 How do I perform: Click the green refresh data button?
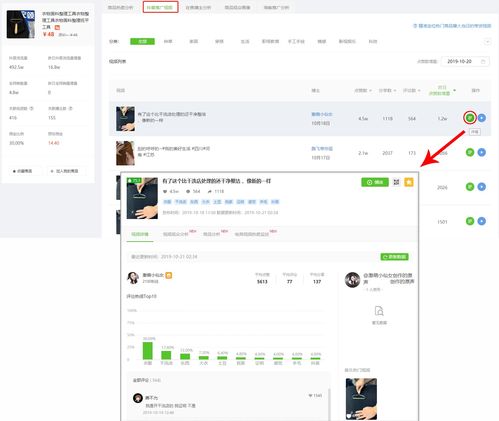[x=395, y=257]
